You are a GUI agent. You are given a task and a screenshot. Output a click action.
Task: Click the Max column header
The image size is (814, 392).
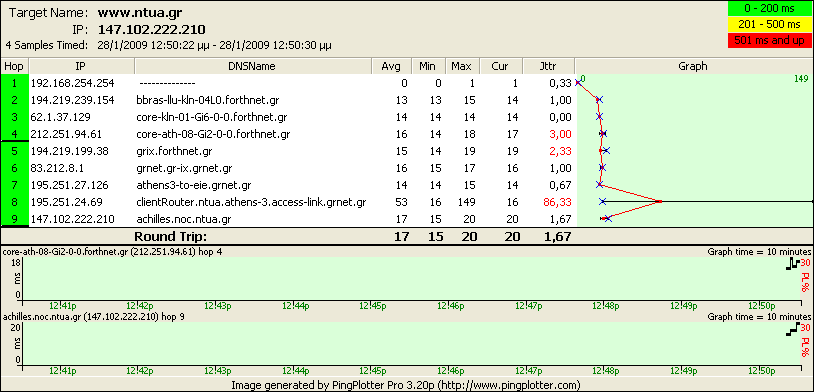pos(462,66)
